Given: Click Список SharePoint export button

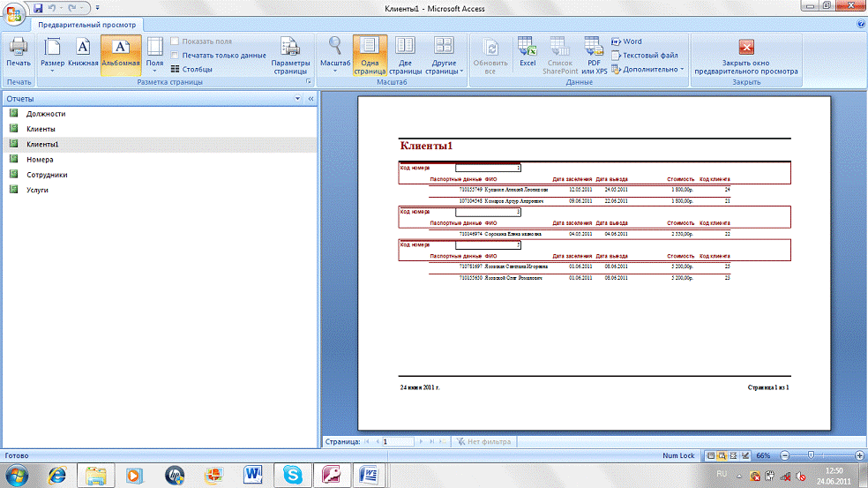Looking at the screenshot, I should click(x=559, y=55).
